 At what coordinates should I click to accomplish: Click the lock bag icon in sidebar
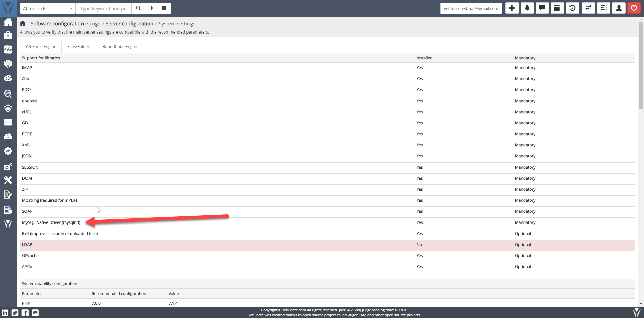8,35
